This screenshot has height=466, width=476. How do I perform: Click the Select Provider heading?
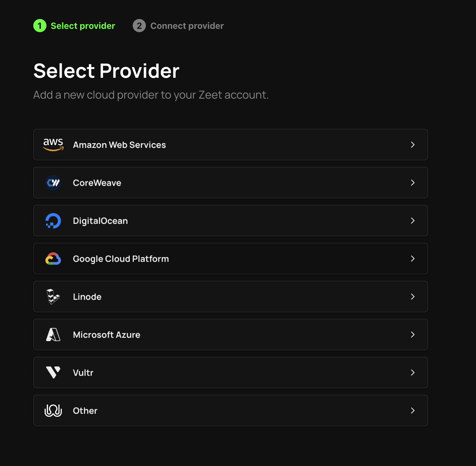click(106, 71)
